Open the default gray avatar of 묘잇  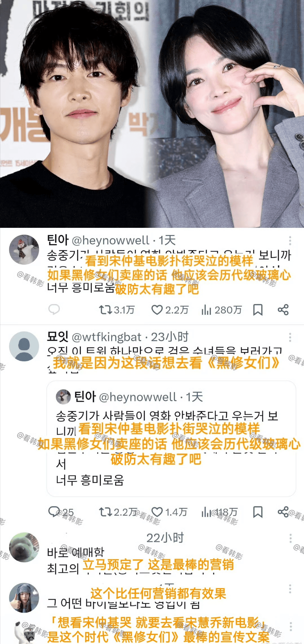[24, 346]
